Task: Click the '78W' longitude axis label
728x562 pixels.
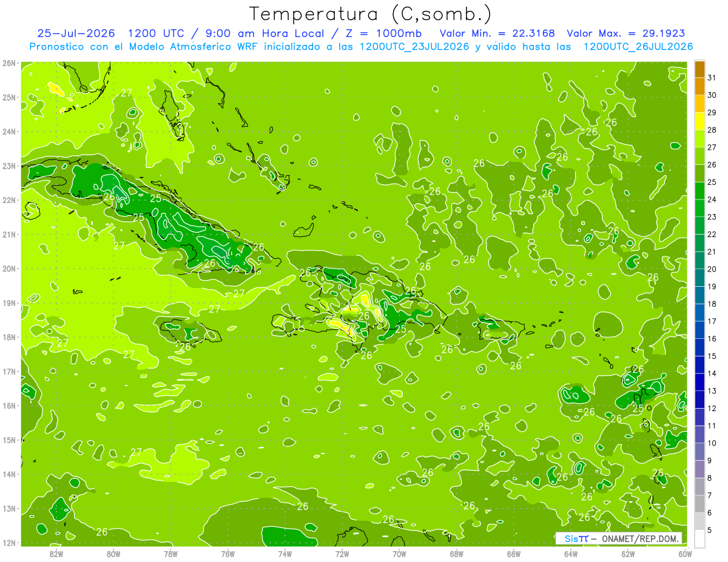Action: click(170, 554)
